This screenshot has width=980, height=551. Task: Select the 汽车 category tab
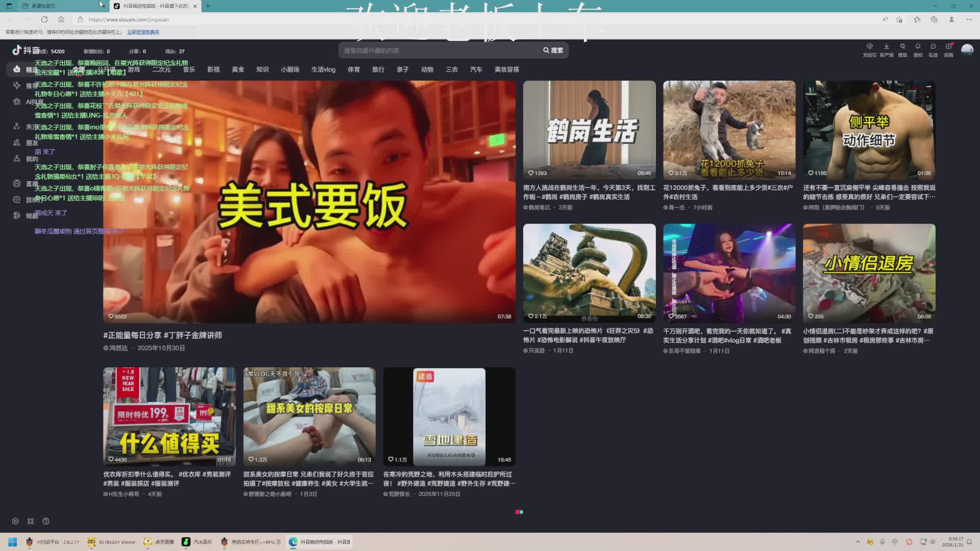pyautogui.click(x=476, y=69)
